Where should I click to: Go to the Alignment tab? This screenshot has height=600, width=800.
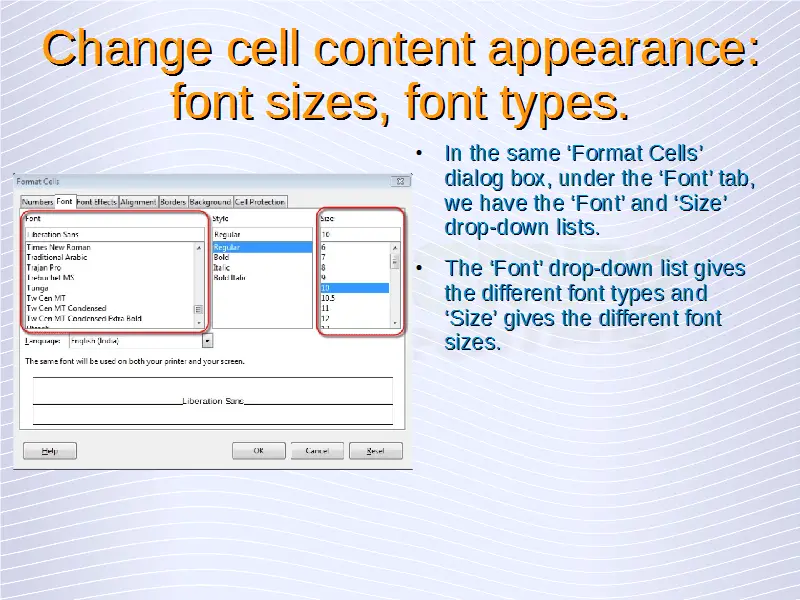point(138,202)
